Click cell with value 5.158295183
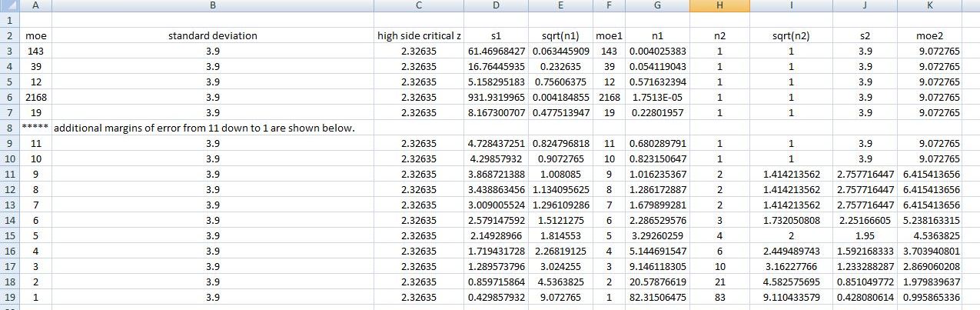Viewport: 980px width, 310px height. tap(496, 82)
